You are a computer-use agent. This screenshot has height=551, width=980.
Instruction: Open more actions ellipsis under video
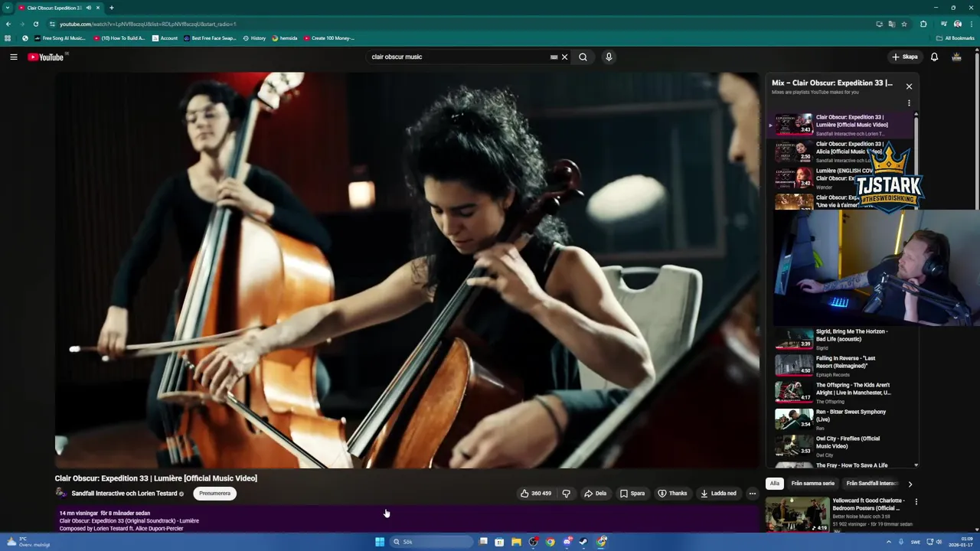point(752,494)
